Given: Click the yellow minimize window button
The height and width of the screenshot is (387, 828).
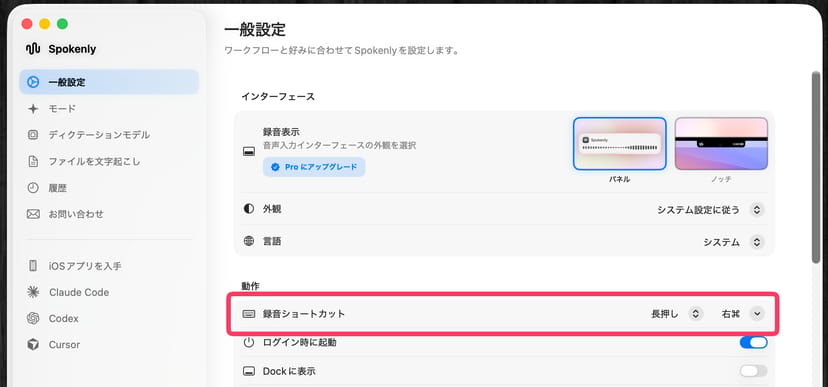Looking at the screenshot, I should tap(44, 24).
